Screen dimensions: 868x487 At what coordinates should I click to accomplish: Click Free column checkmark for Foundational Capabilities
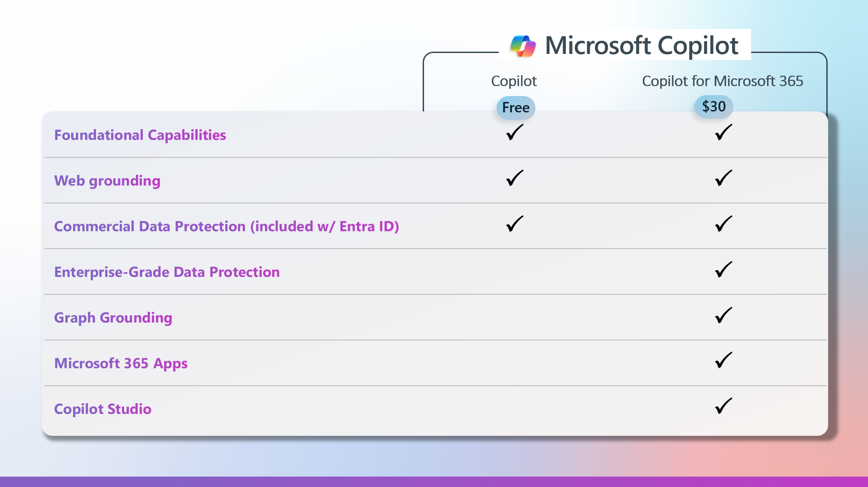coord(515,132)
